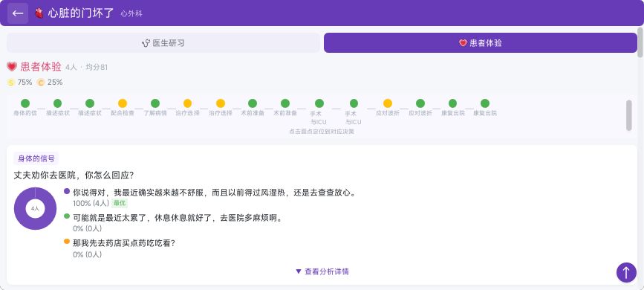
Task: Jump to the yellow 应对波折 timeline dot
Action: coord(388,103)
